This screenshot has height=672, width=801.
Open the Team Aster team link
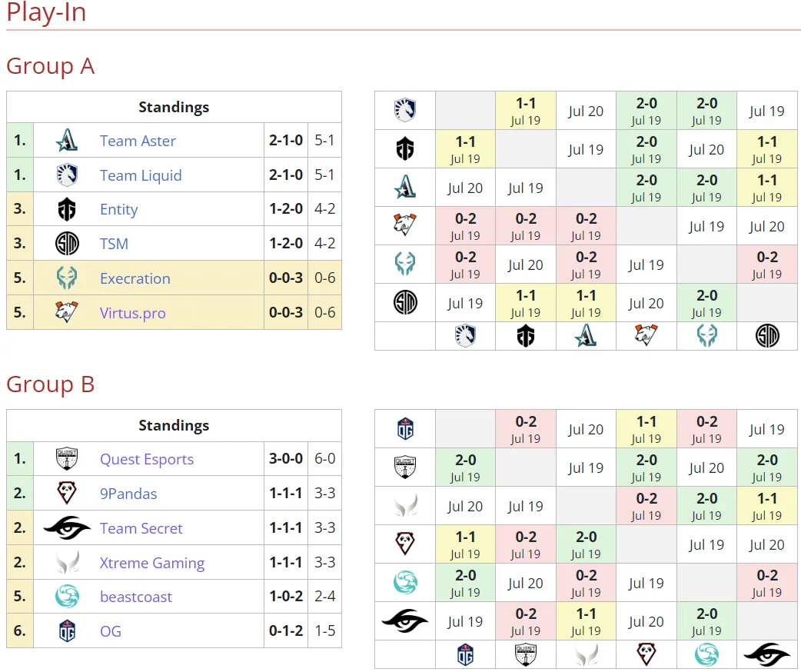click(x=138, y=141)
